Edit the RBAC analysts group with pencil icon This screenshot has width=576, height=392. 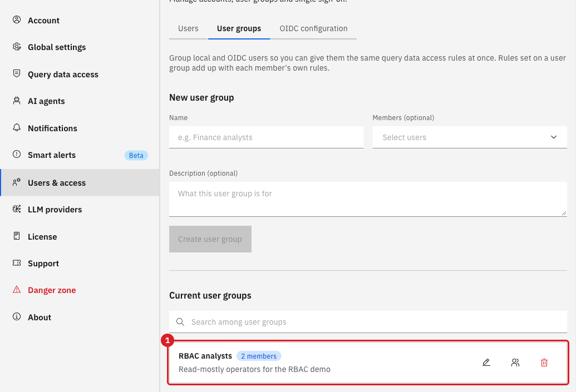(x=486, y=363)
